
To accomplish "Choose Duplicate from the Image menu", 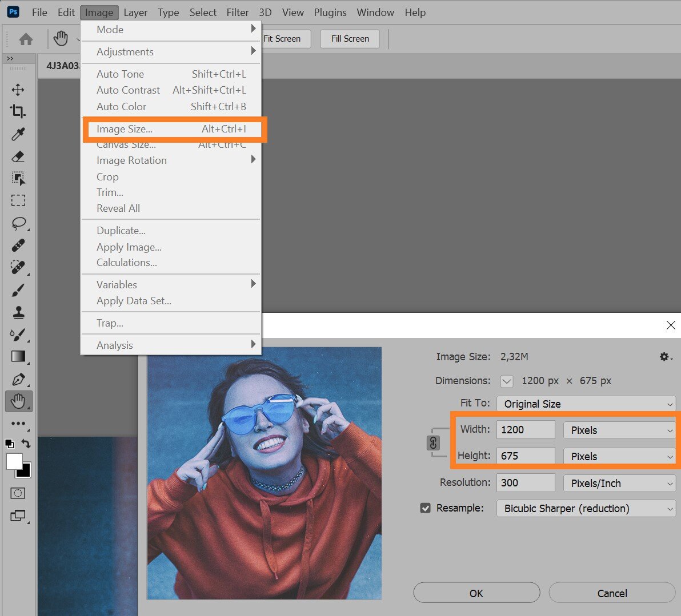I will pyautogui.click(x=171, y=231).
